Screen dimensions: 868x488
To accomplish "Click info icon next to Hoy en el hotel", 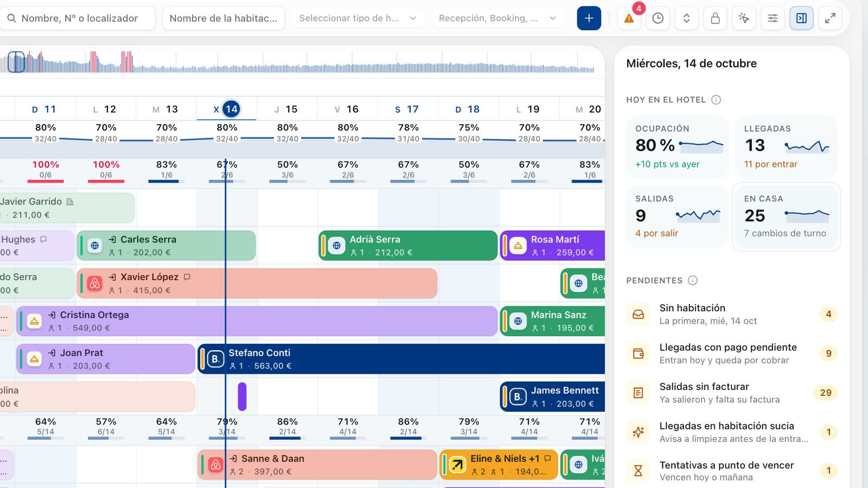I will click(x=716, y=100).
